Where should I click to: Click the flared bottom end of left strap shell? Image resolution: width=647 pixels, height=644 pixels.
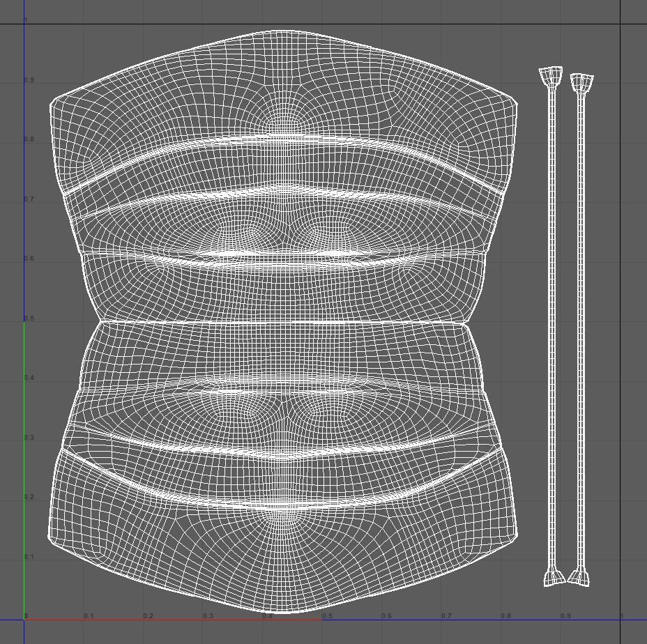(554, 577)
